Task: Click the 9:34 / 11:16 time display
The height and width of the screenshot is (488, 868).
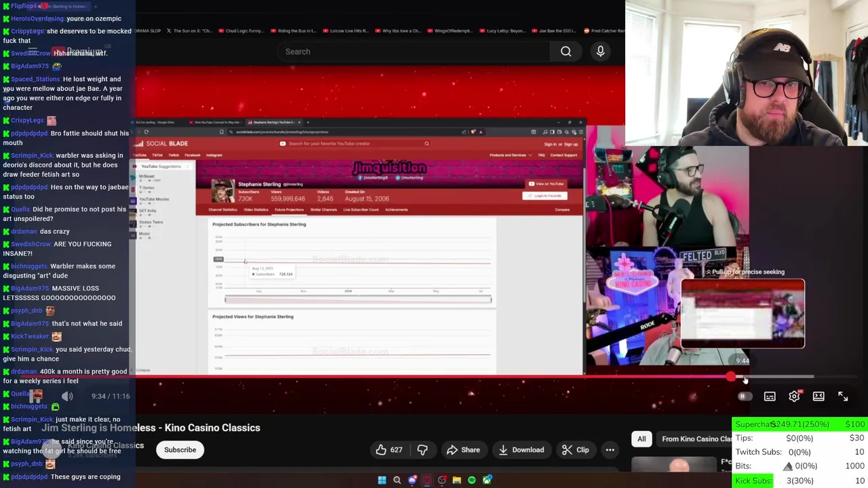Action: 111,396
